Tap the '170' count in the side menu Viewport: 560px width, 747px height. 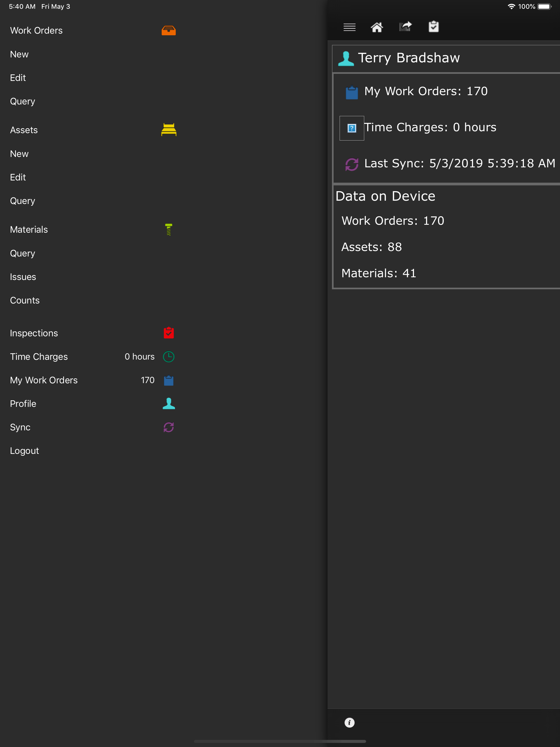point(148,380)
